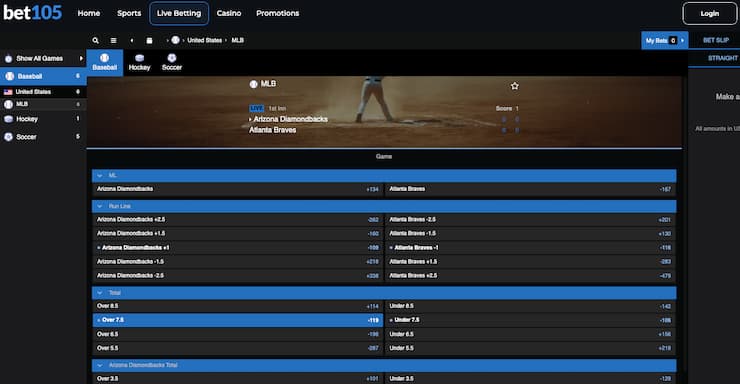The width and height of the screenshot is (740, 384).
Task: Select Over 5.5 total bet
Action: [237, 348]
